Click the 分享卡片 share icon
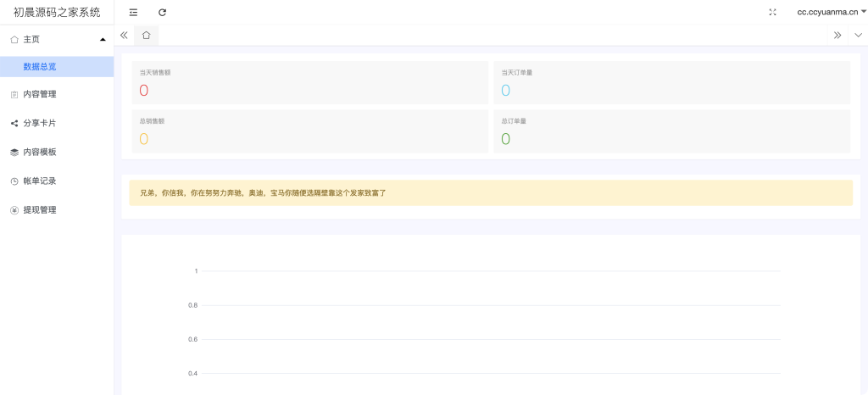The image size is (868, 395). pos(14,123)
